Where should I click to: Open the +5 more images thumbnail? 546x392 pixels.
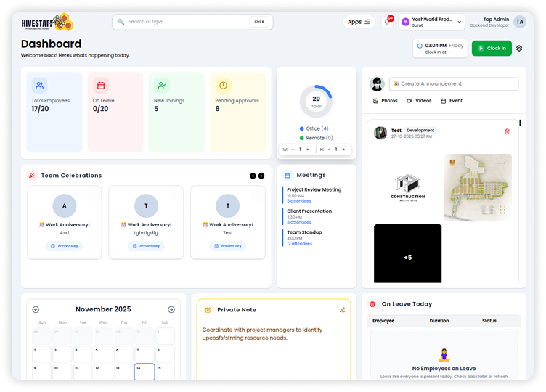point(407,257)
